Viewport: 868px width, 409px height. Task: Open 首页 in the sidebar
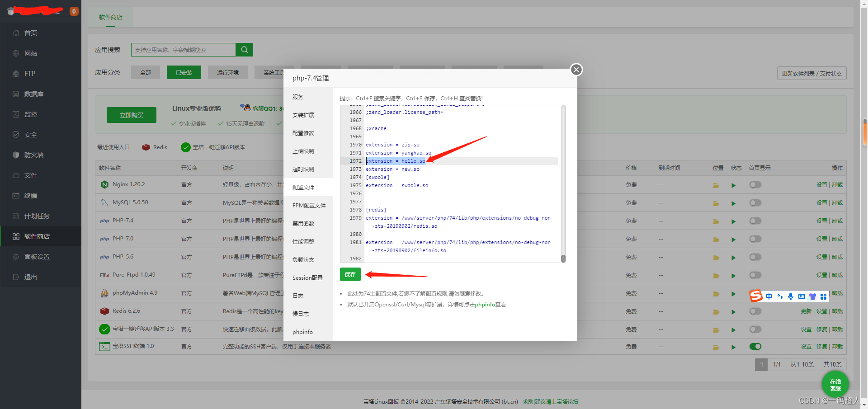[x=41, y=33]
